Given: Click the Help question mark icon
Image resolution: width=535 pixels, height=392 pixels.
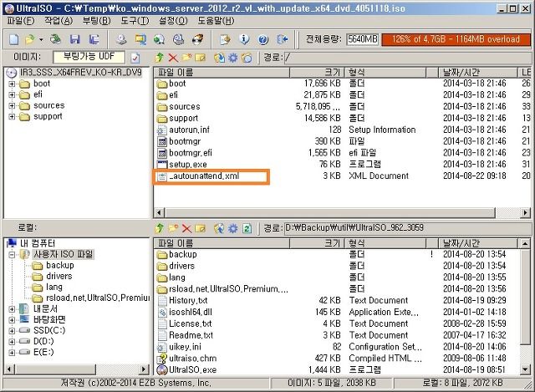Looking at the screenshot, I should (263, 39).
